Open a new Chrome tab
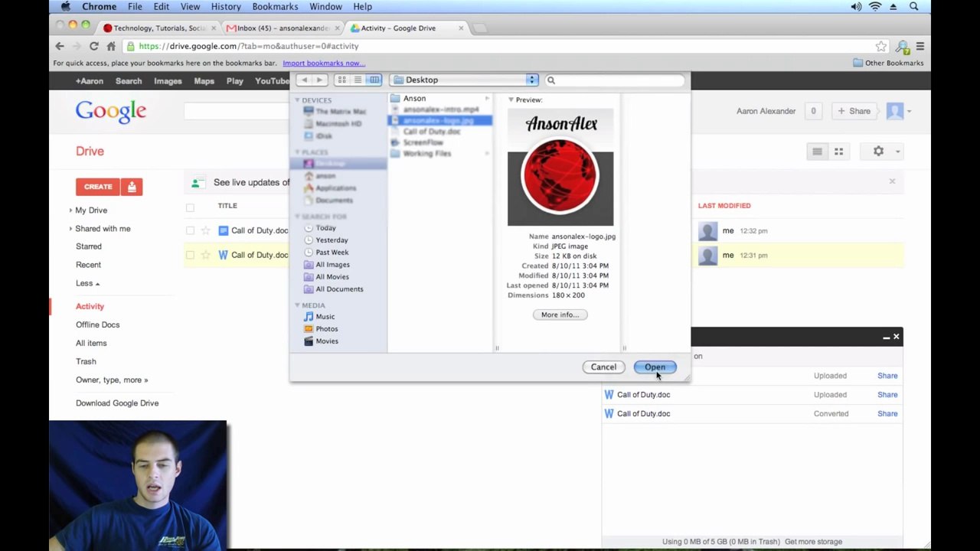The width and height of the screenshot is (980, 551). coord(480,28)
